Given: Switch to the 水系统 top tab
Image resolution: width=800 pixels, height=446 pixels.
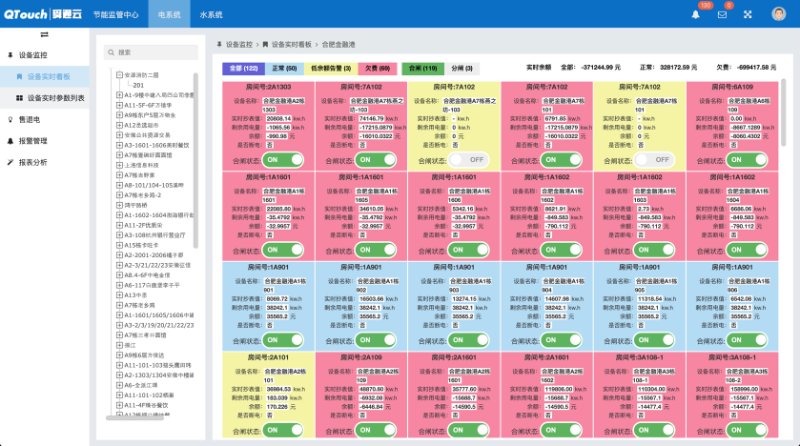Looking at the screenshot, I should pyautogui.click(x=211, y=15).
